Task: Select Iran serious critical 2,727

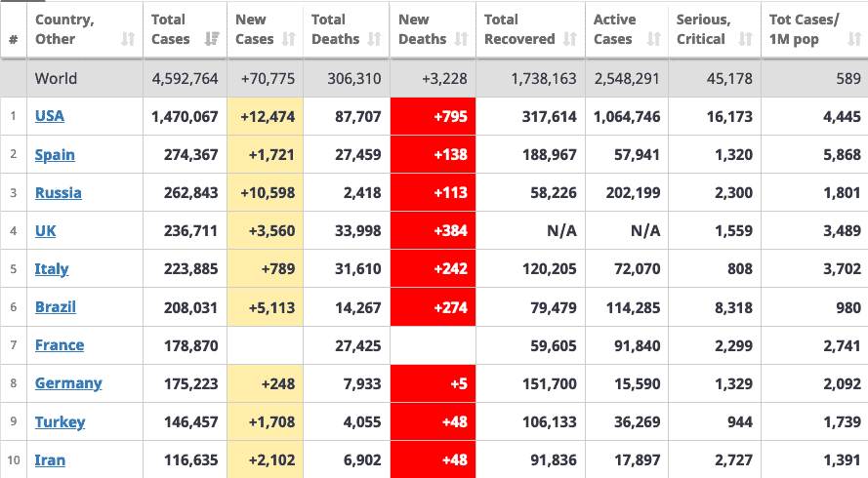Action: click(733, 460)
